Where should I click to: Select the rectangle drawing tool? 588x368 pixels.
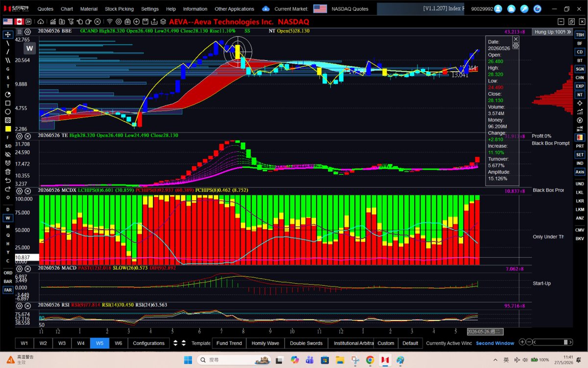coord(8,103)
